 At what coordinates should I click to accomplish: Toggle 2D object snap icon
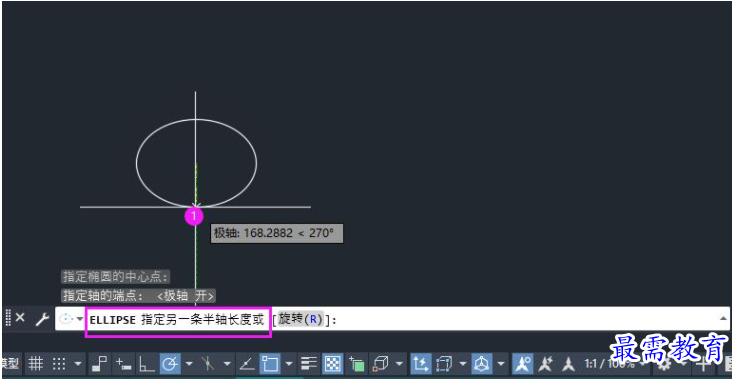tap(270, 364)
